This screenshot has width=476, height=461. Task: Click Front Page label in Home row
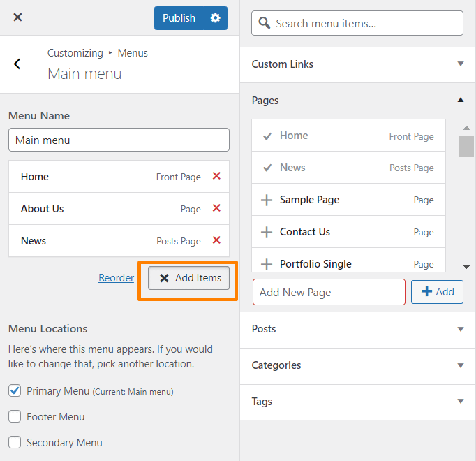click(179, 177)
